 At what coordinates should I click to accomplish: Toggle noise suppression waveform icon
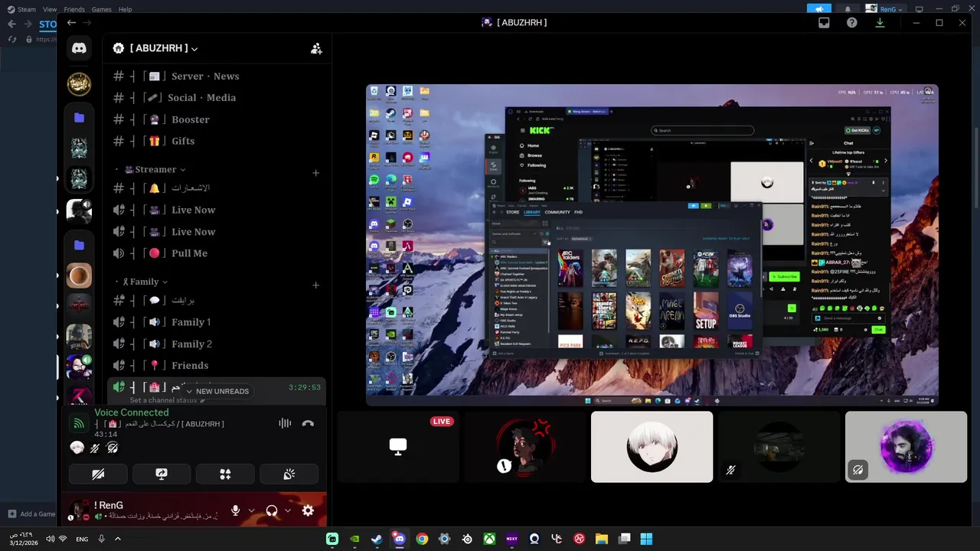pos(285,423)
